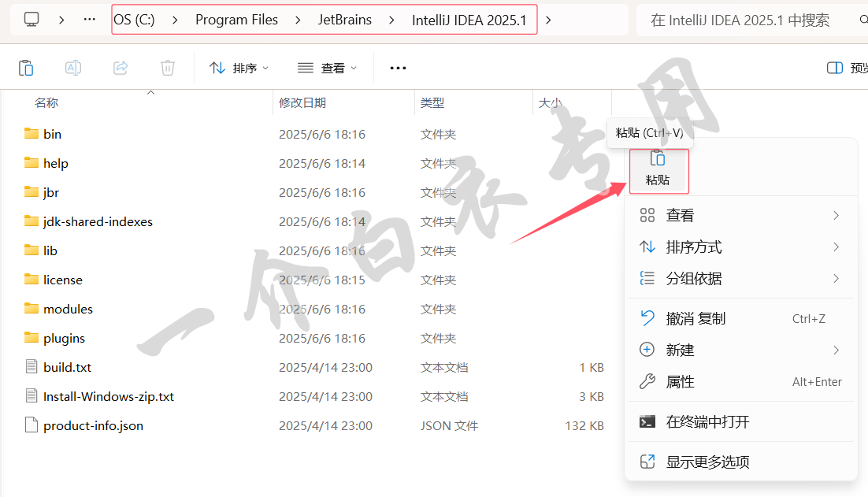The width and height of the screenshot is (868, 497).
Task: Select the license folder name
Action: tap(63, 280)
